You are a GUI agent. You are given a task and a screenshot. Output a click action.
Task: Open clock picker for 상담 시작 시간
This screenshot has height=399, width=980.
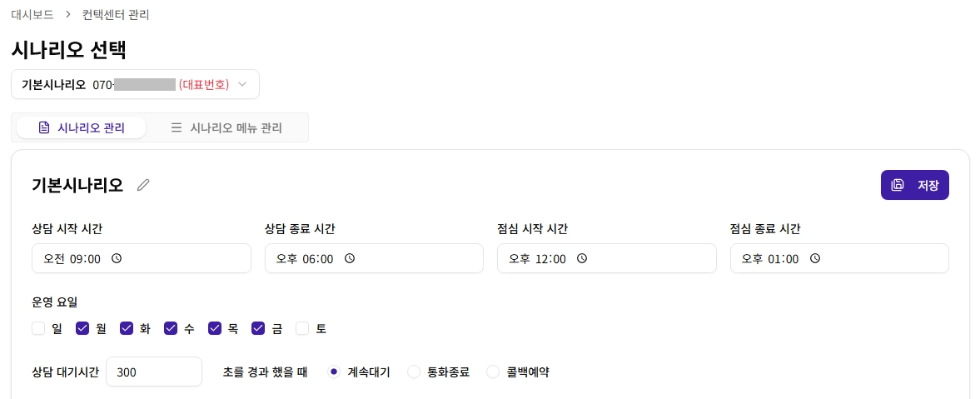click(117, 258)
